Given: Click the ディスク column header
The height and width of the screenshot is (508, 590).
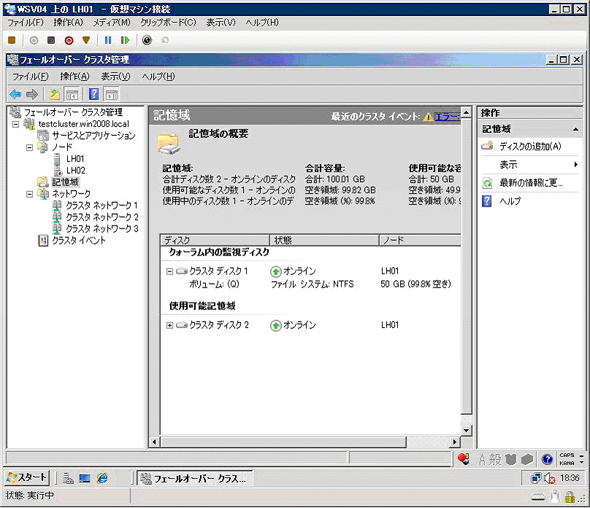Looking at the screenshot, I should pos(215,240).
